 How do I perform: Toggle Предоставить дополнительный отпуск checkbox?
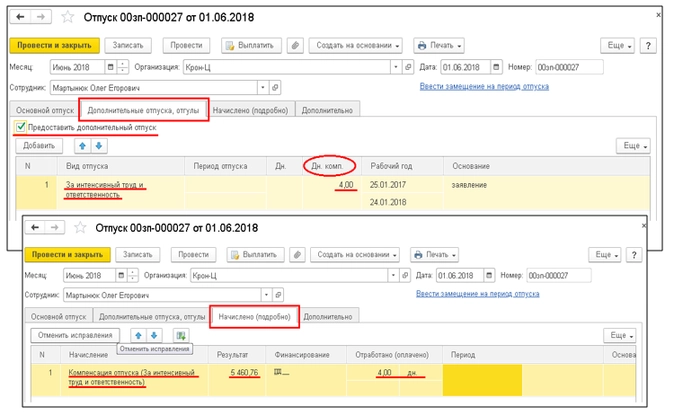point(20,127)
